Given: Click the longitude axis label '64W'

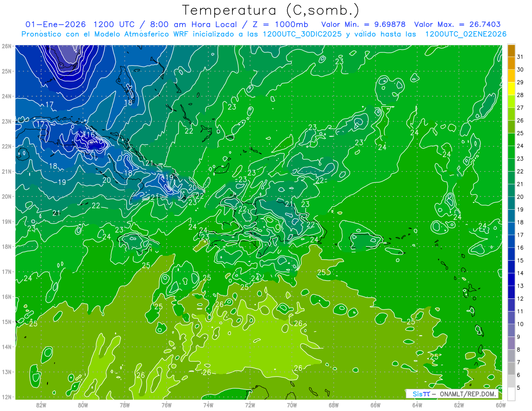Looking at the screenshot, I should [x=417, y=405].
